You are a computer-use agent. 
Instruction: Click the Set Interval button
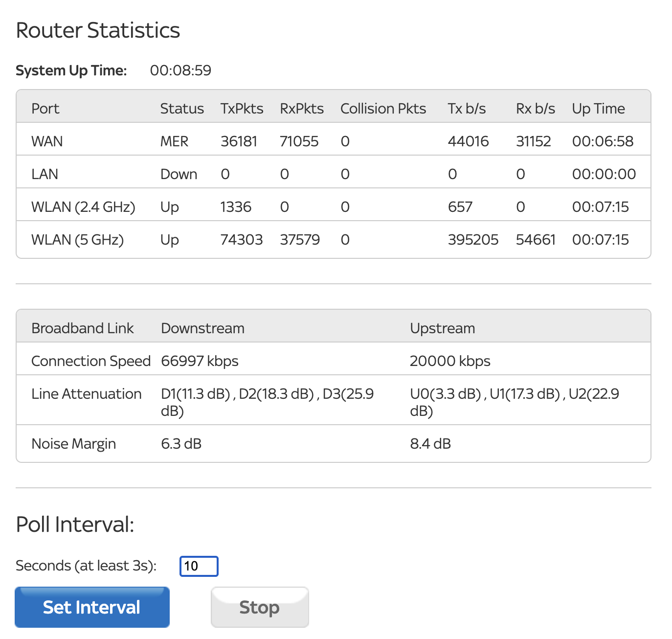coord(92,607)
